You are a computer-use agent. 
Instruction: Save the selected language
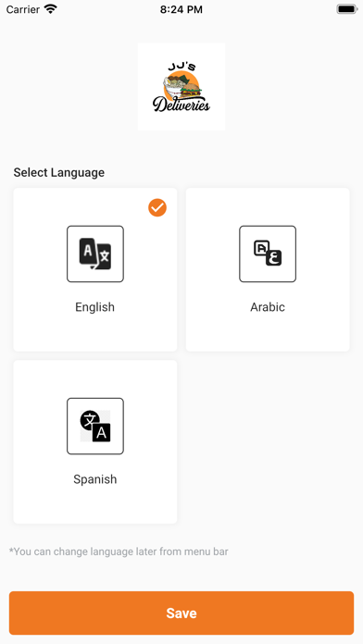pos(181,613)
